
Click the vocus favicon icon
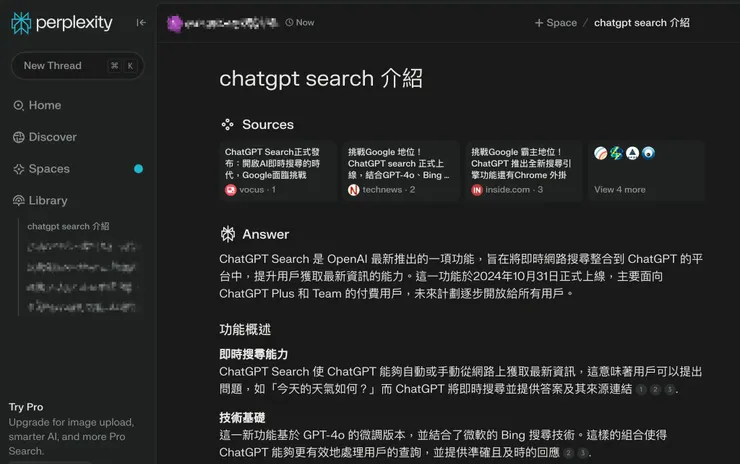[230, 190]
